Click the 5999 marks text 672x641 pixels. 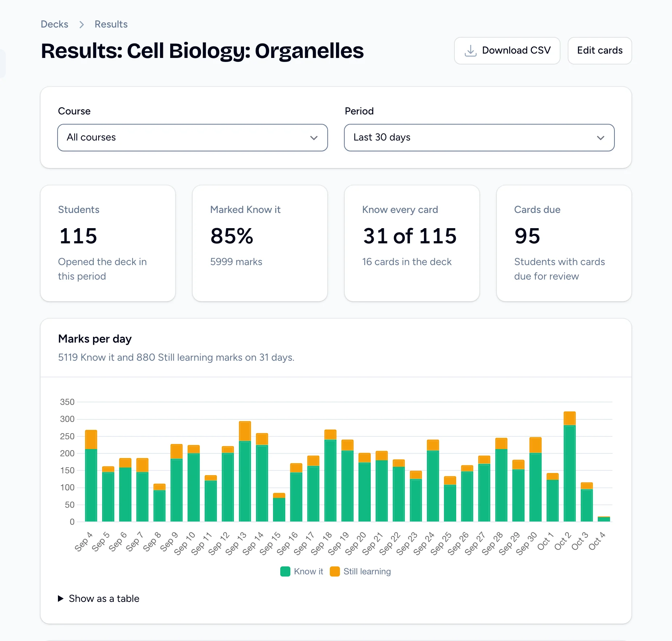pyautogui.click(x=236, y=262)
